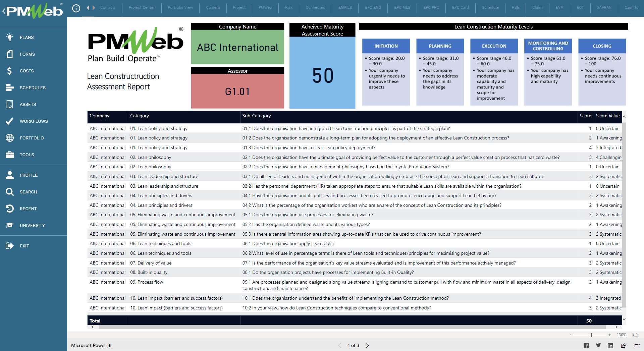Go to next report page arrow
Screen dimensions: 644x351
coord(367,345)
